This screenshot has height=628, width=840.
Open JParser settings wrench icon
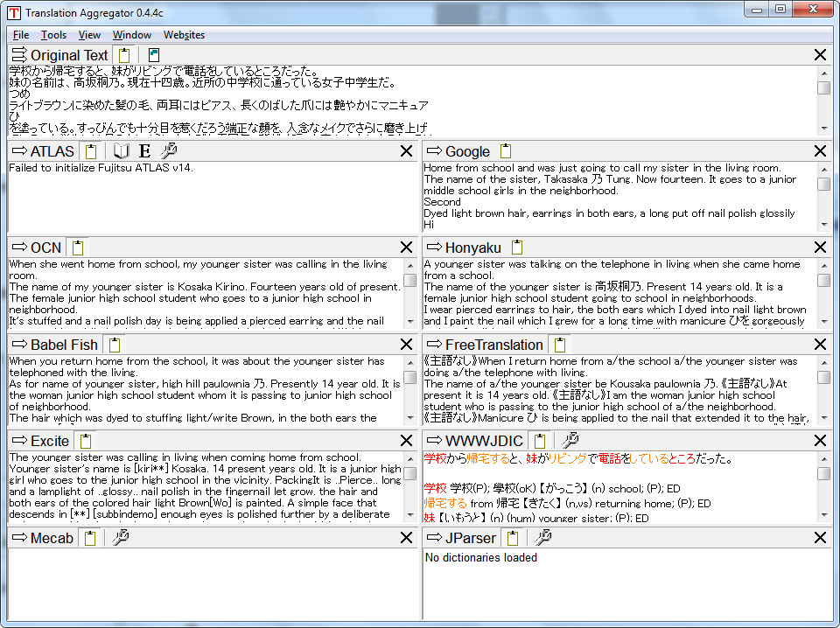pos(543,538)
